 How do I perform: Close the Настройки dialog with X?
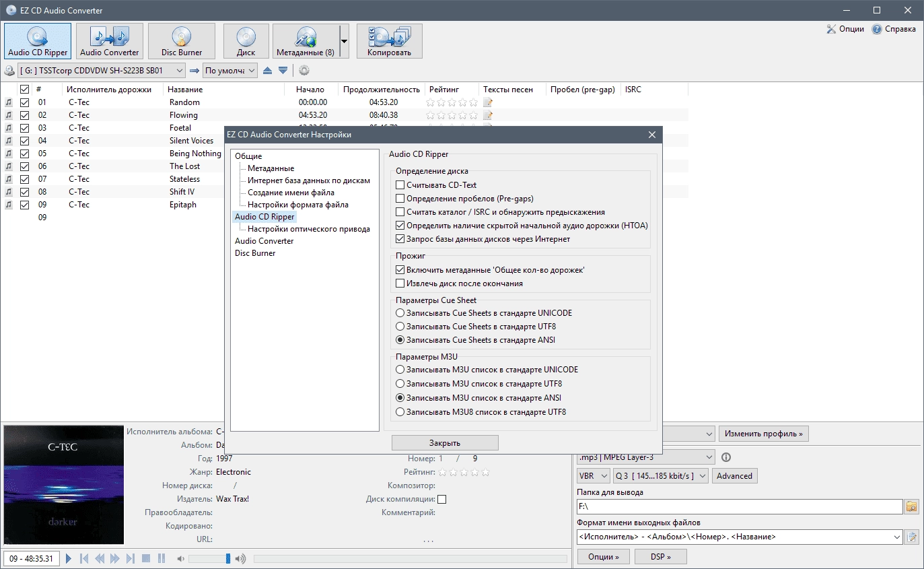tap(651, 135)
